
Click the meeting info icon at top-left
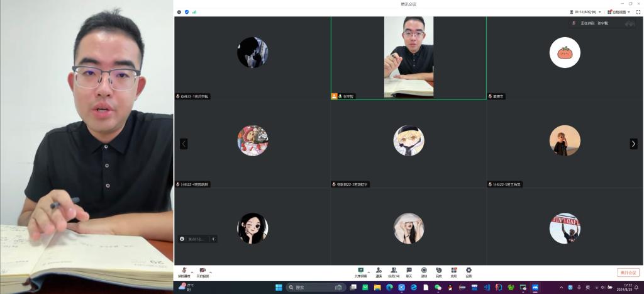coord(179,12)
